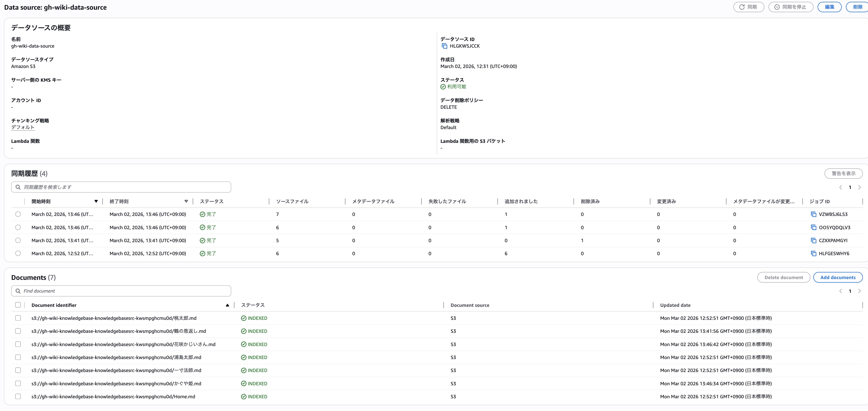Go to next page of sync history

(x=859, y=187)
